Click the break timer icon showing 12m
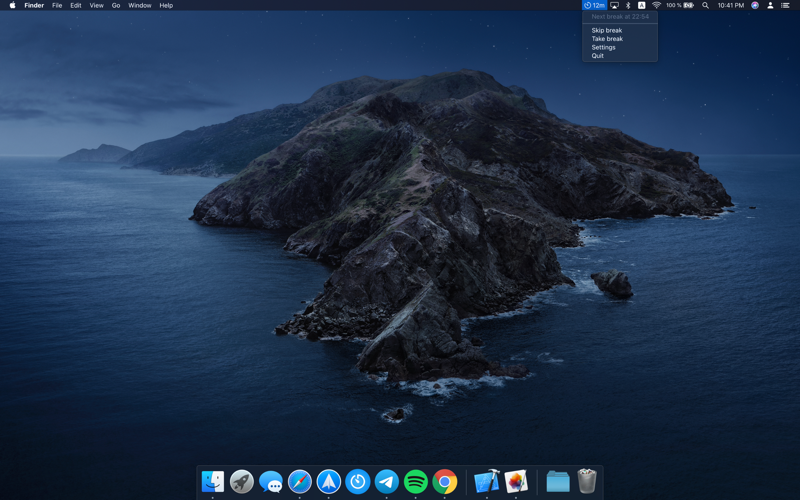Screen dimensions: 800x500 click(594, 5)
